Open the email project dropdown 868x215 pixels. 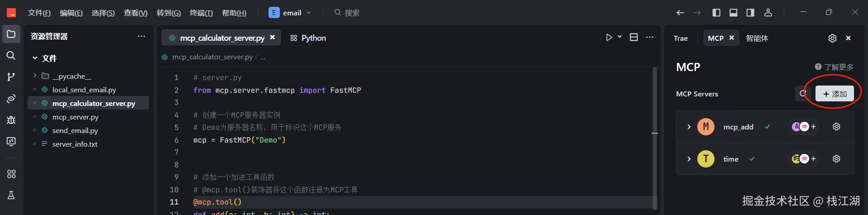pos(290,13)
